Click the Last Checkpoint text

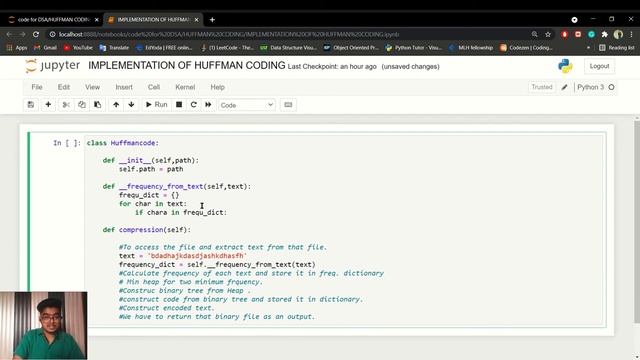[332, 67]
